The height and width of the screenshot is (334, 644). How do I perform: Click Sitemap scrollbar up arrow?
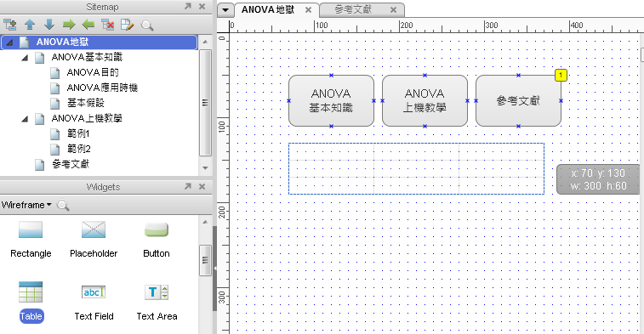pos(205,42)
